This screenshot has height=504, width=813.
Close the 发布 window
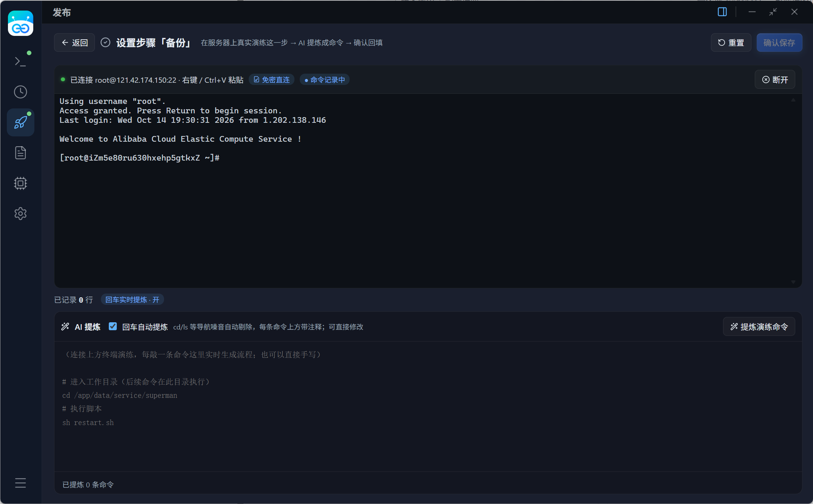click(794, 12)
